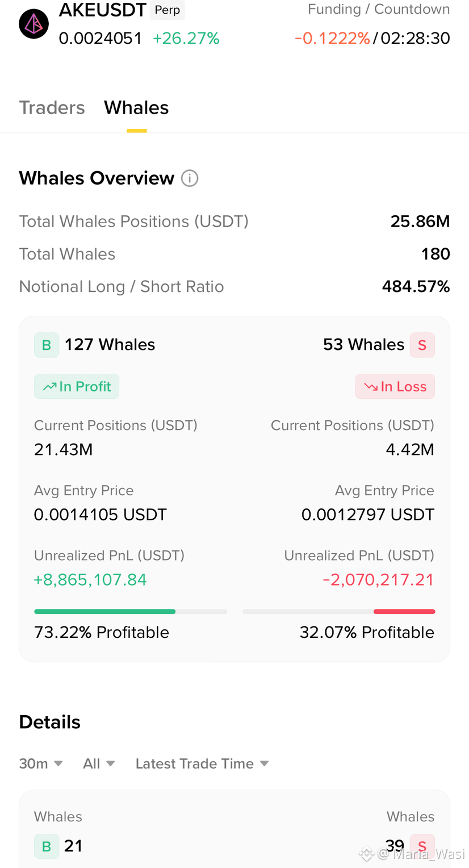Viewport: 469px width, 868px height.
Task: Tap the AKEUSDT pair name
Action: click(103, 9)
